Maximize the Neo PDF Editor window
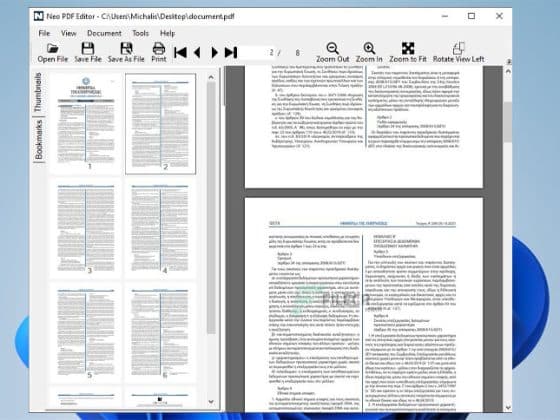 [471, 16]
